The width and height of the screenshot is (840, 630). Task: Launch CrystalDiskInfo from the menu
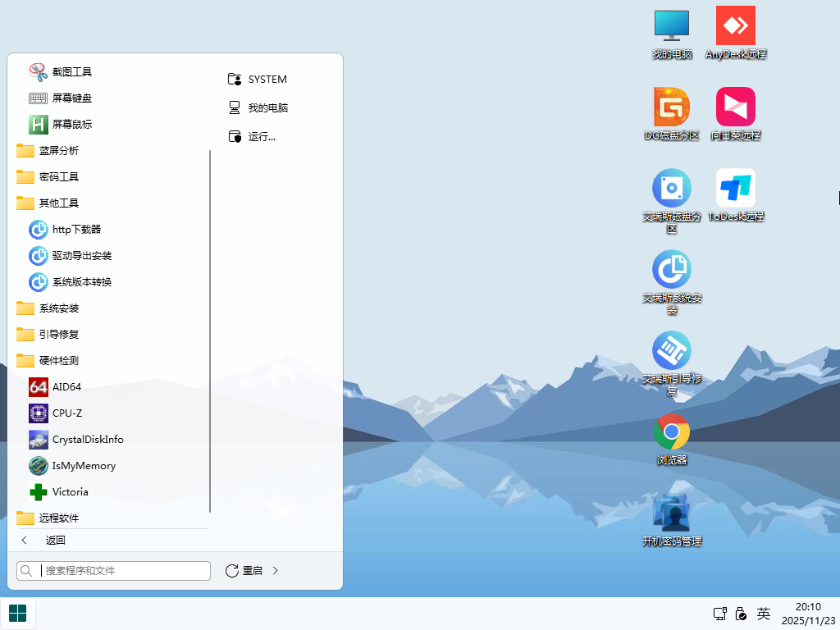coord(87,439)
